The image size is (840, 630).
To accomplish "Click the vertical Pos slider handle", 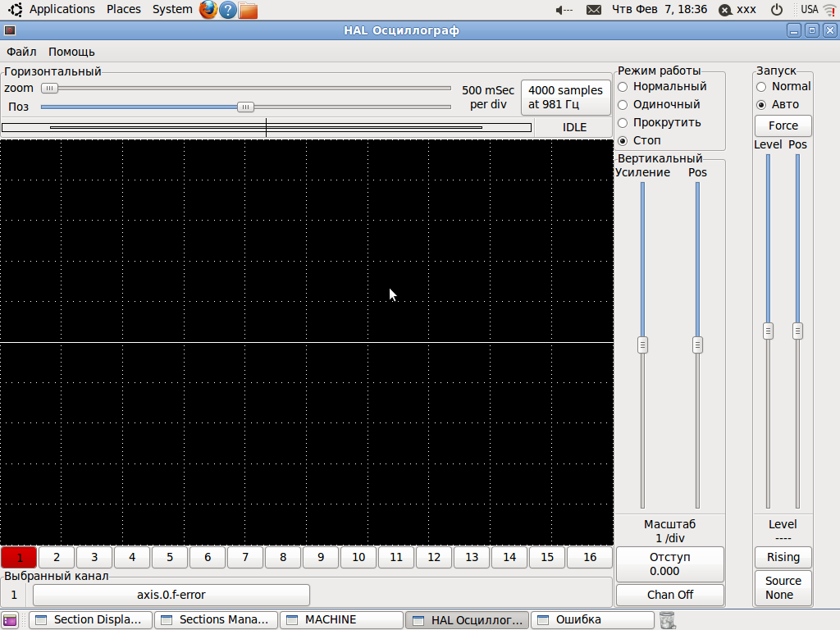I will tap(697, 345).
